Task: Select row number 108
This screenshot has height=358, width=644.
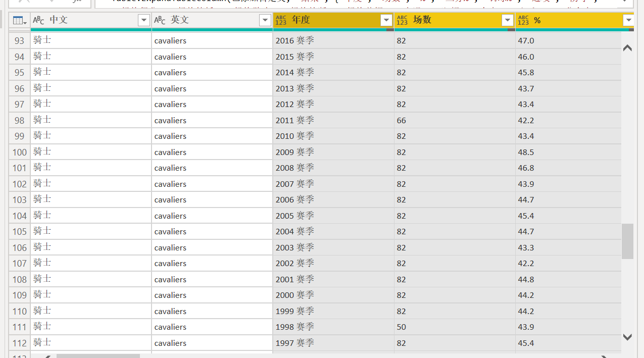Action: 20,280
